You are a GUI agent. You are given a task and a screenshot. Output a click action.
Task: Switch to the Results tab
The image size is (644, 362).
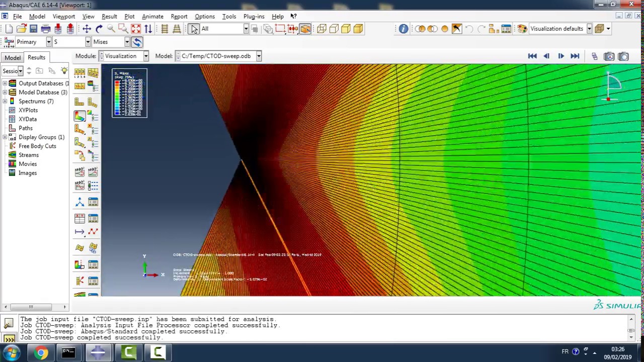[x=36, y=57]
